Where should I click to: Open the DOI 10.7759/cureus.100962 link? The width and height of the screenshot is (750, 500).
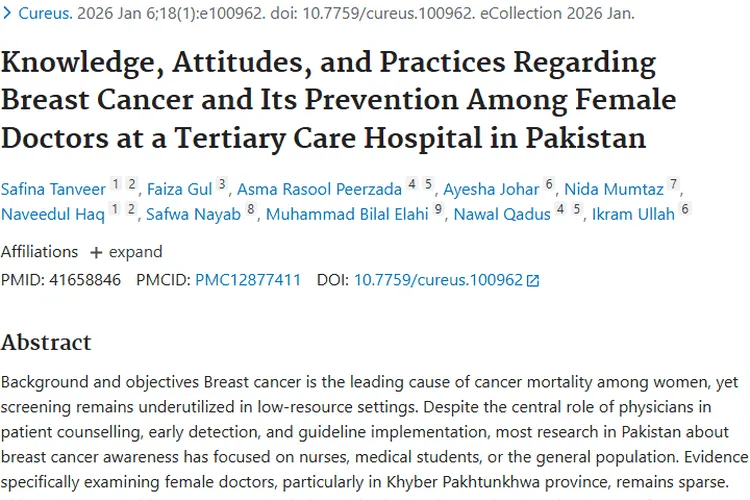pyautogui.click(x=438, y=280)
